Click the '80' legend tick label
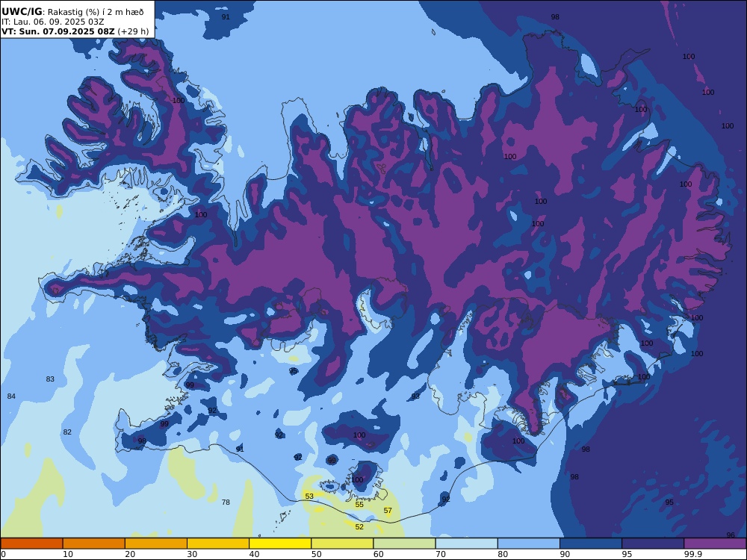The height and width of the screenshot is (560, 747). [x=503, y=554]
